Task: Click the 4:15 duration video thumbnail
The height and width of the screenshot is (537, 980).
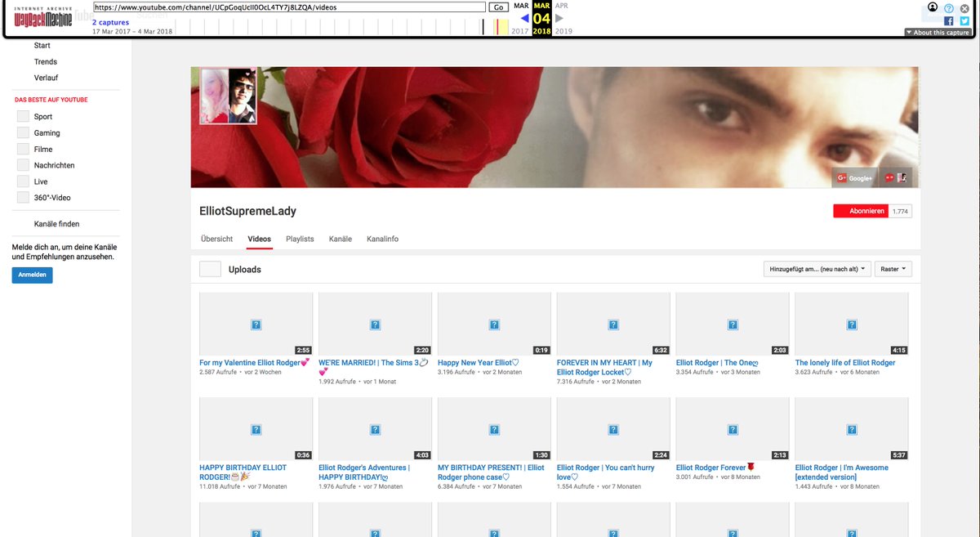Action: click(x=852, y=324)
